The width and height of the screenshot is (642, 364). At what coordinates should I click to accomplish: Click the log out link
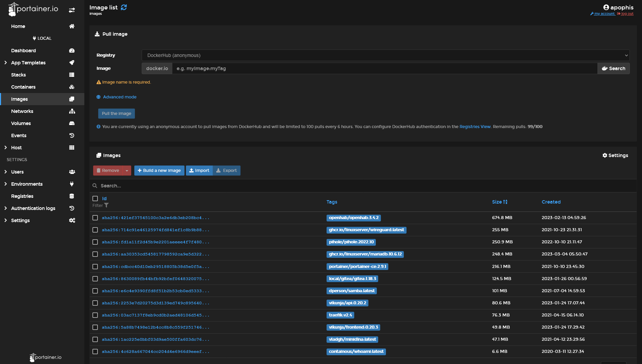625,14
